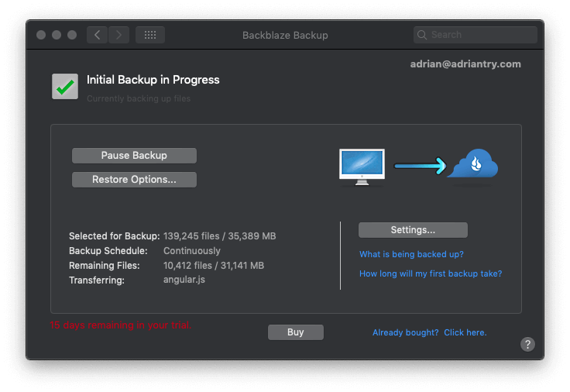Image resolution: width=570 pixels, height=392 pixels.
Task: Close the Backblaze Backup window
Action: [41, 35]
